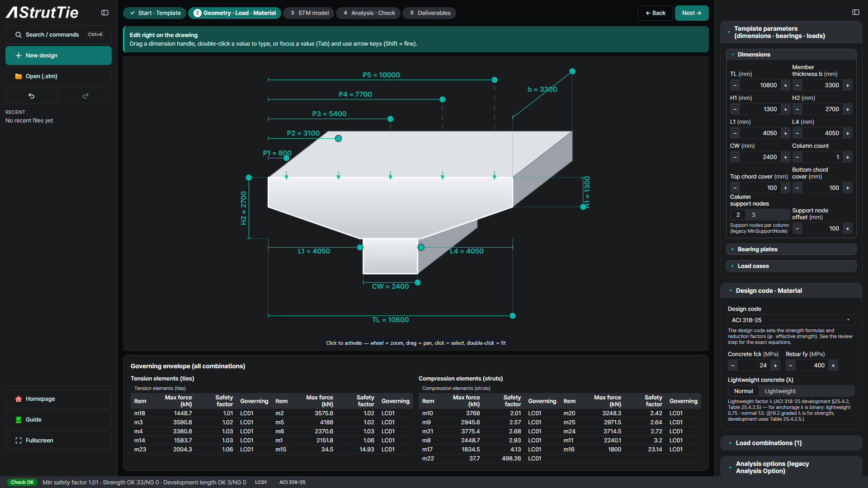The width and height of the screenshot is (868, 488).
Task: Expand the Bearing plates section
Action: click(791, 249)
